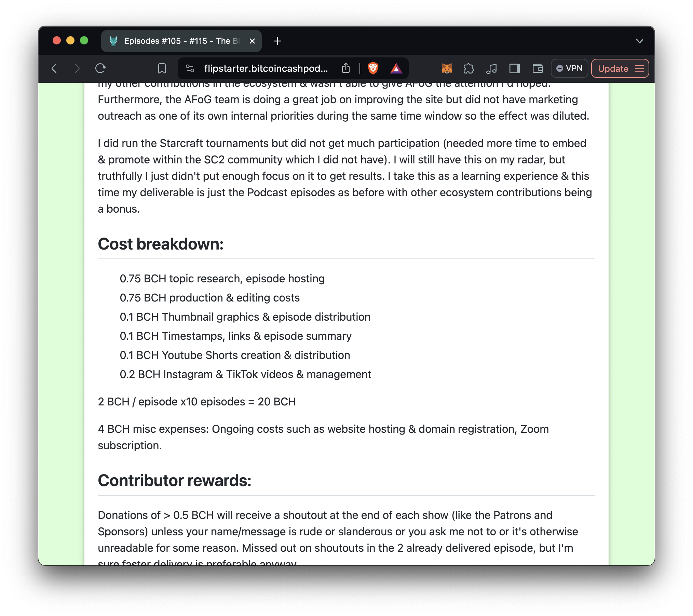Open the media control music note icon

pos(491,68)
